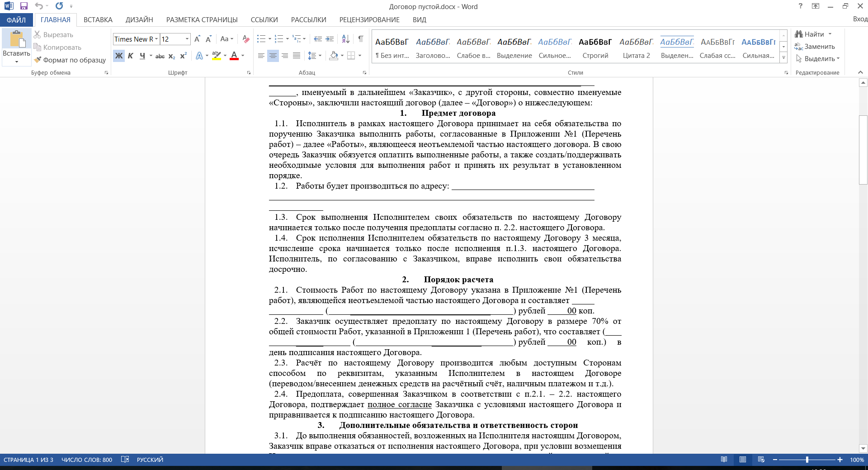Open the font size dropdown
The height and width of the screenshot is (470, 868).
tap(187, 39)
